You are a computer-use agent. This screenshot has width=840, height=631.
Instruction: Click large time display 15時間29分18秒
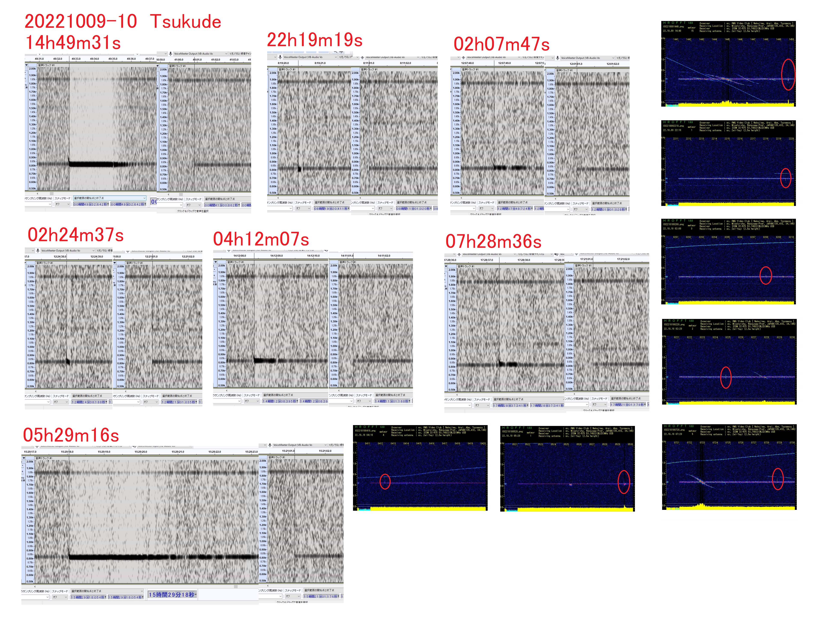click(x=172, y=595)
